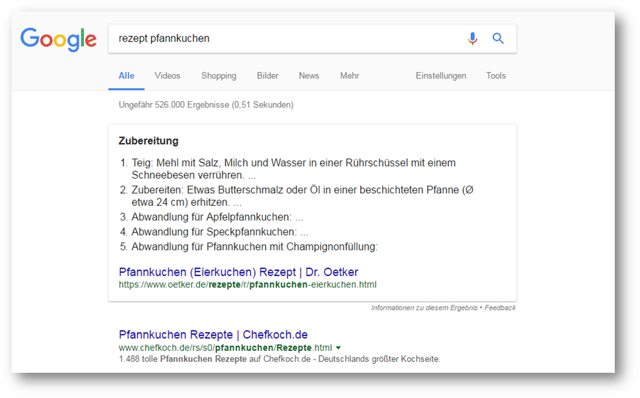Click 'Abwandlung für Speckpfannkuchen' step
Screen dimensions: 640x398
tap(220, 231)
